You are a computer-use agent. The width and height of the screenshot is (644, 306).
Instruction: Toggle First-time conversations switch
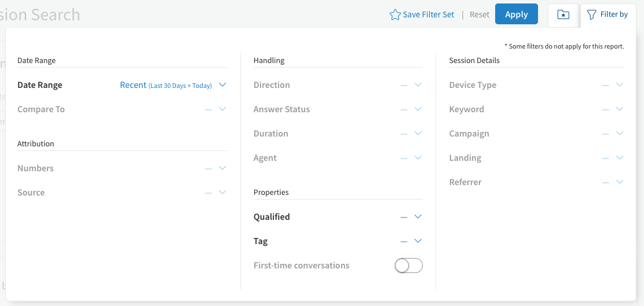coord(408,266)
